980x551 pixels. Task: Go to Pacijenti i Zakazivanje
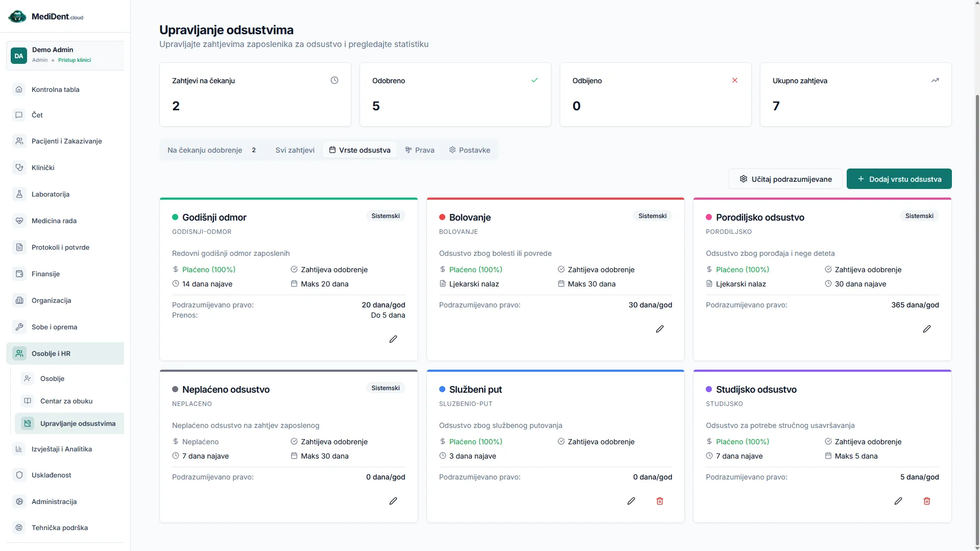click(x=65, y=141)
